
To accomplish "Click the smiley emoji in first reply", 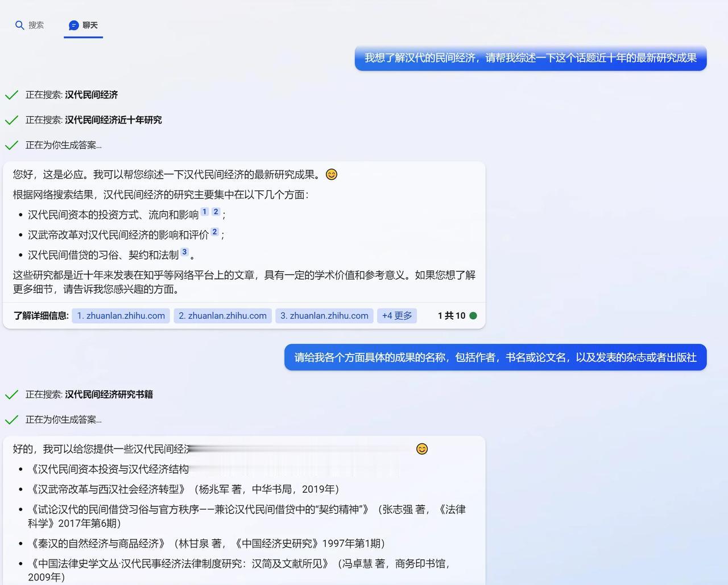I will pyautogui.click(x=332, y=175).
